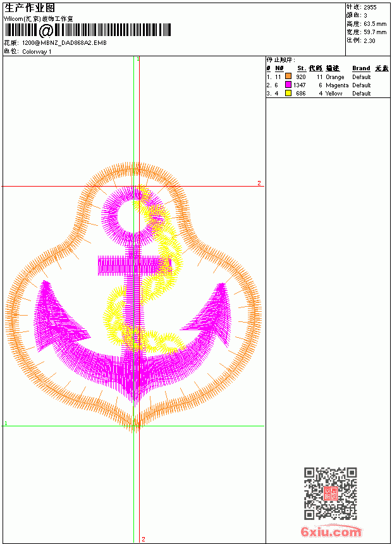
Task: Click the green marker number 1 at left edge
Action: click(x=6, y=423)
